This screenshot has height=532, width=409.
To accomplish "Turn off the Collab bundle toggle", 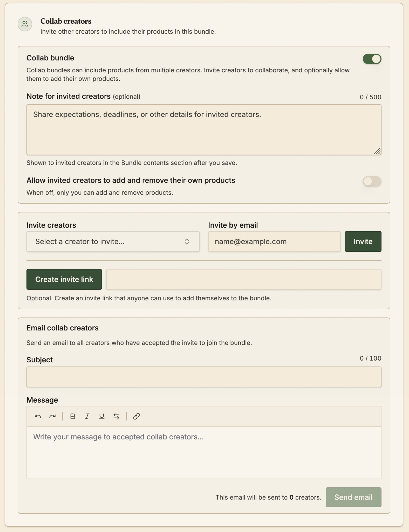I will tap(372, 59).
